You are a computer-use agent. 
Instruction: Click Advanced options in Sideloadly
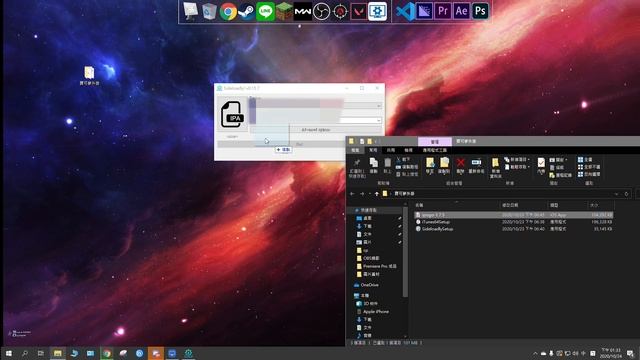pos(316,130)
